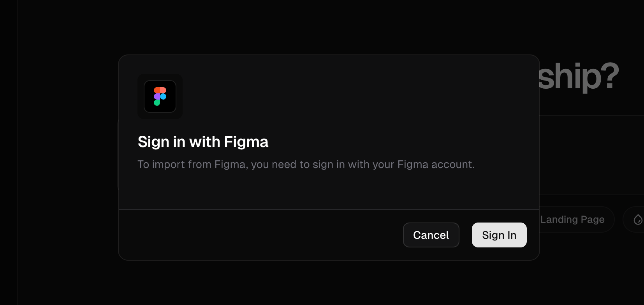Click the blue circle in Figma logo

(164, 96)
